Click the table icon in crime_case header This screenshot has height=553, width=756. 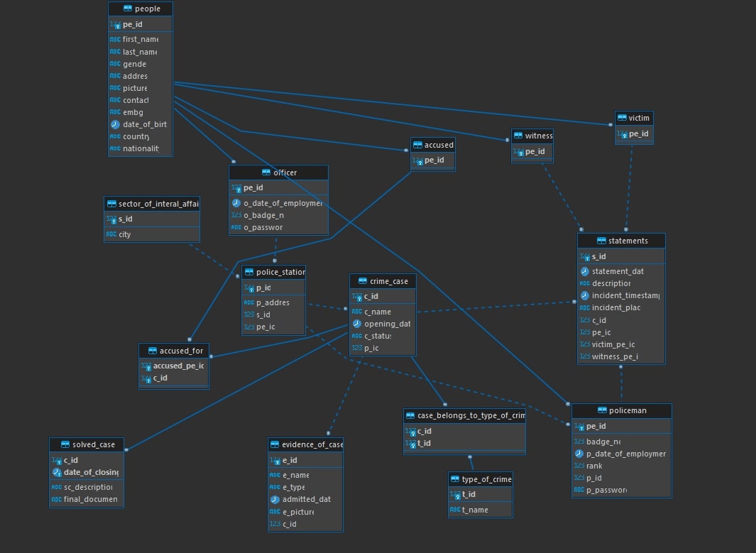[363, 281]
